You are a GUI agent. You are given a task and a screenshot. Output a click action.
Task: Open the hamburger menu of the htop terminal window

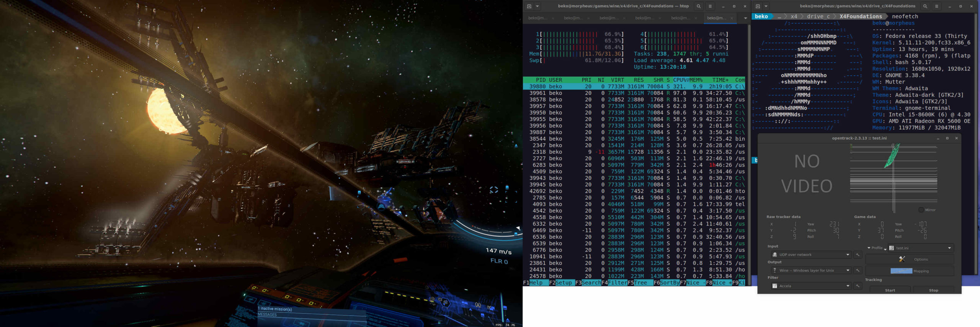710,6
